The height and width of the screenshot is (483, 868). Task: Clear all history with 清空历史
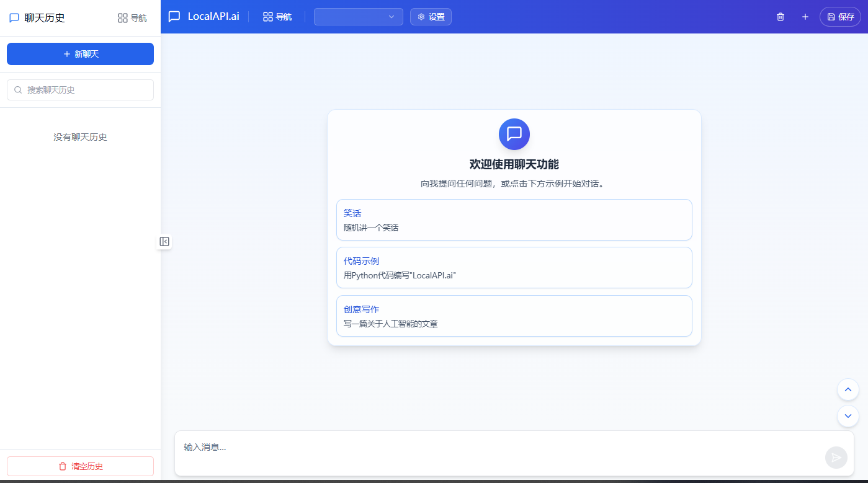coord(80,466)
